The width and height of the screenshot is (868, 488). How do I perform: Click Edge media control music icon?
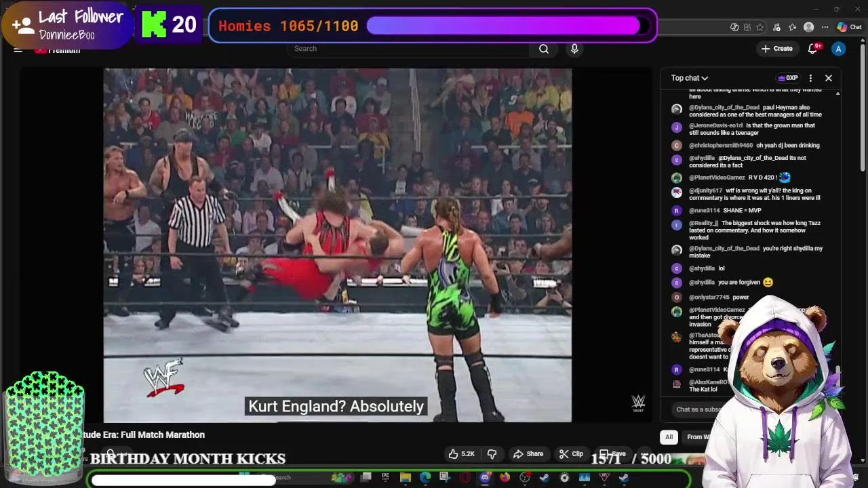[776, 27]
